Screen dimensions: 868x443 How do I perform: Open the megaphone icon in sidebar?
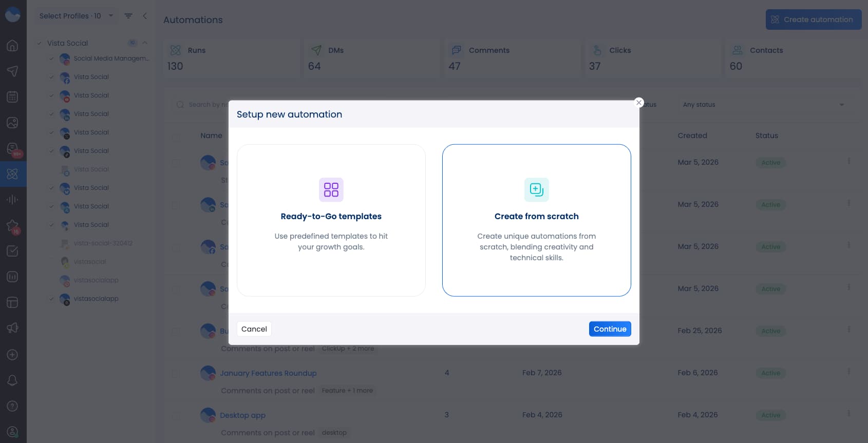point(12,328)
